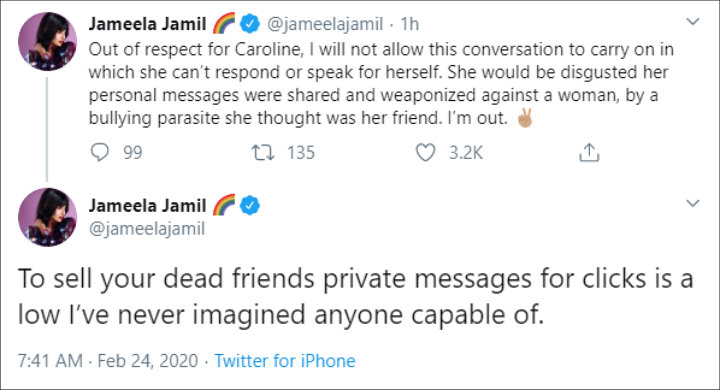This screenshot has width=720, height=390.
Task: Like the first tweet with heart icon
Action: [x=425, y=153]
